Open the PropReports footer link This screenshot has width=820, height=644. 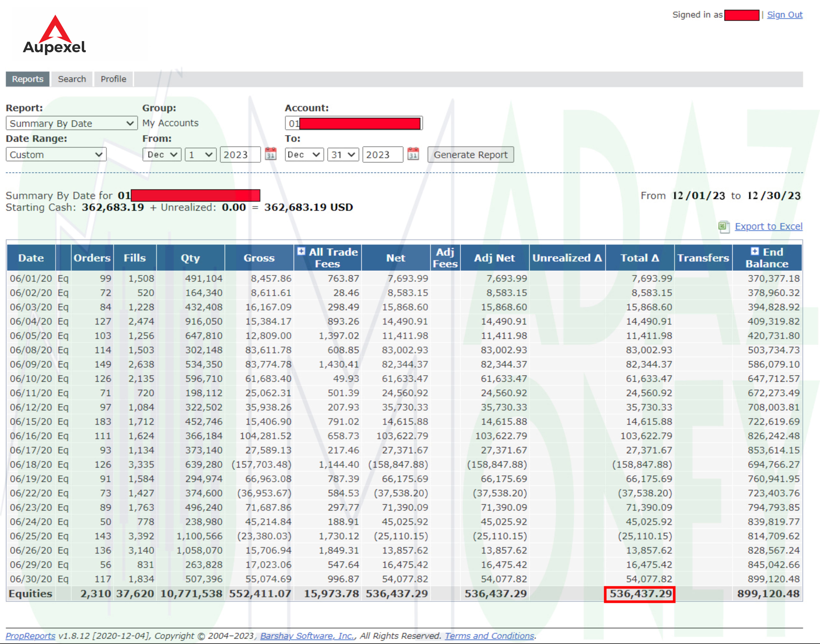pos(31,636)
